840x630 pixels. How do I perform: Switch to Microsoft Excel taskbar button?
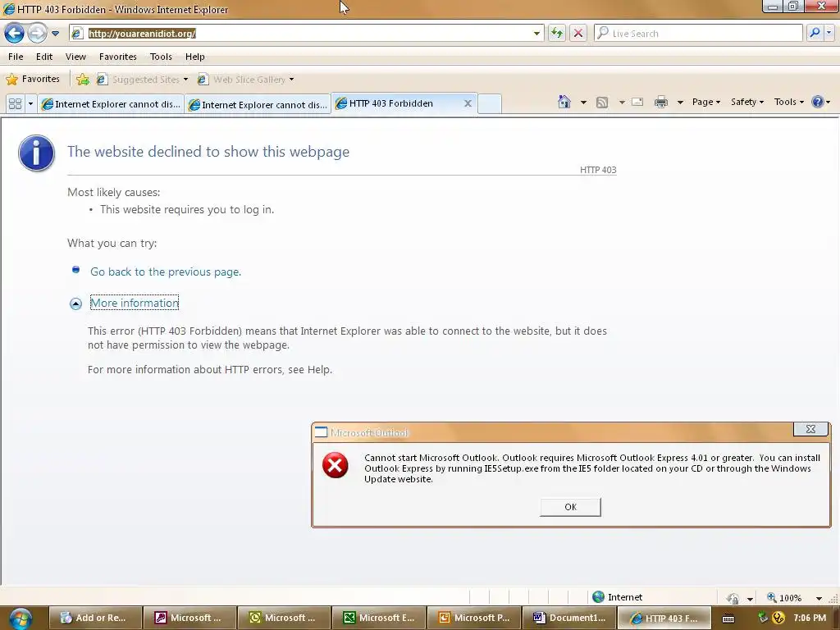(x=379, y=618)
